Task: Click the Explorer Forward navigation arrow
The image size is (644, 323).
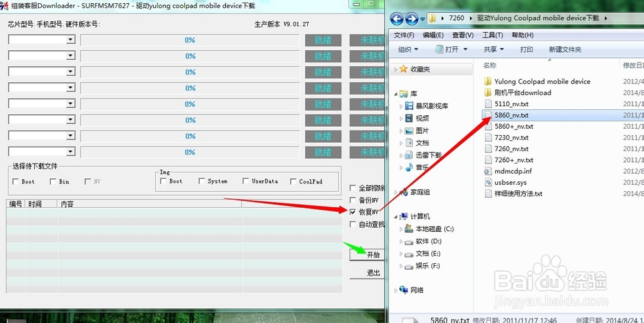Action: 412,19
